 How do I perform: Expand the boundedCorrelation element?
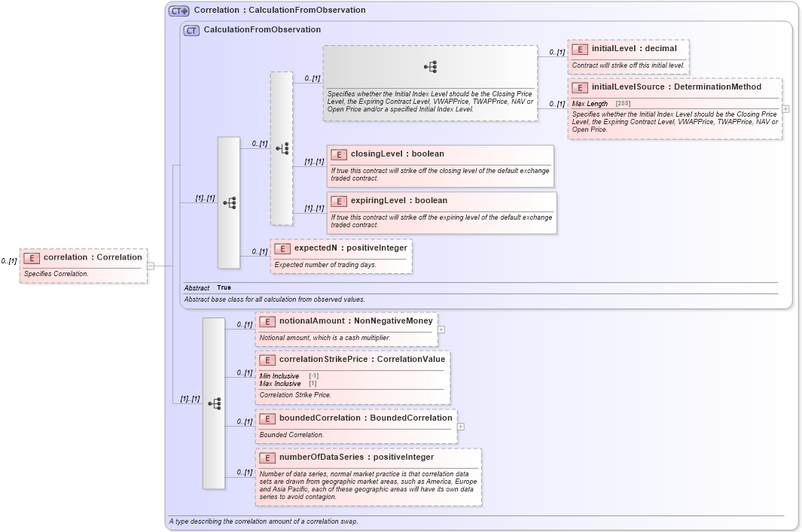click(461, 426)
